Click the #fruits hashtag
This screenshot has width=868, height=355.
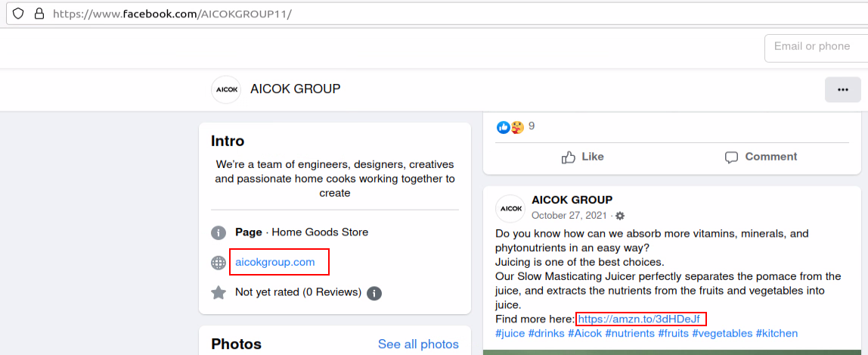point(673,333)
